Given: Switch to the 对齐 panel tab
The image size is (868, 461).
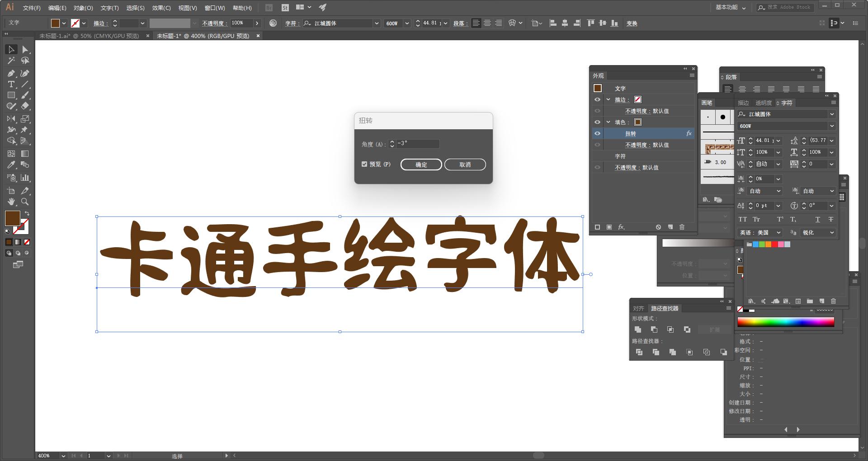Looking at the screenshot, I should coord(638,308).
